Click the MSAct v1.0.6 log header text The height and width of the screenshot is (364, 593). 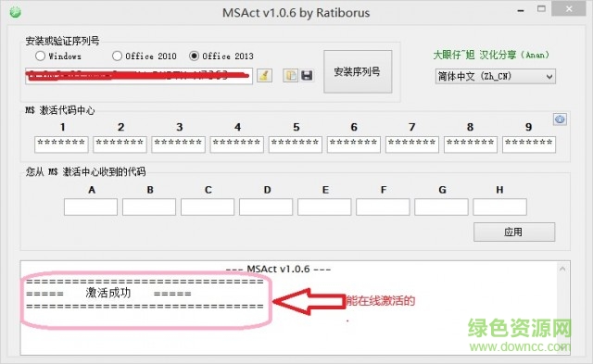pyautogui.click(x=278, y=269)
